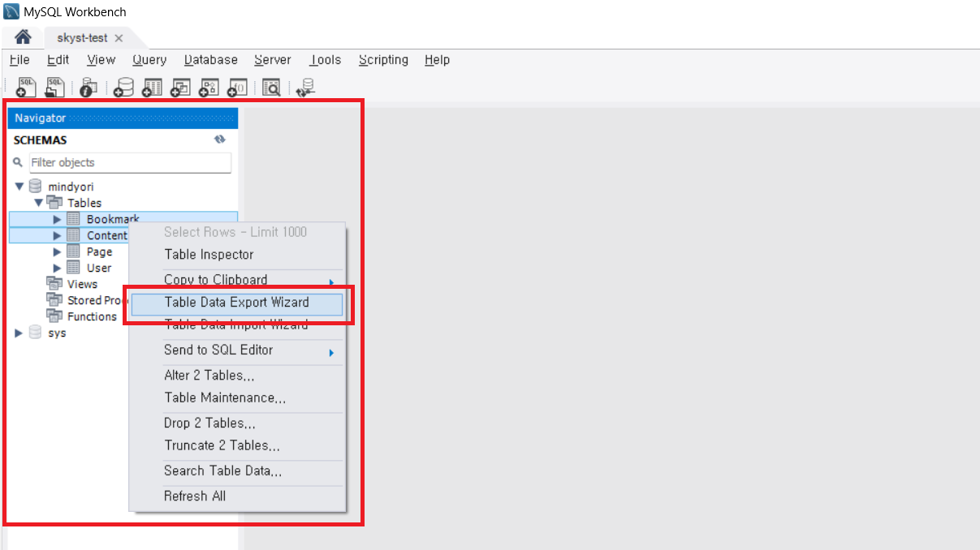The width and height of the screenshot is (980, 550).
Task: Choose Search Table Data
Action: click(223, 471)
